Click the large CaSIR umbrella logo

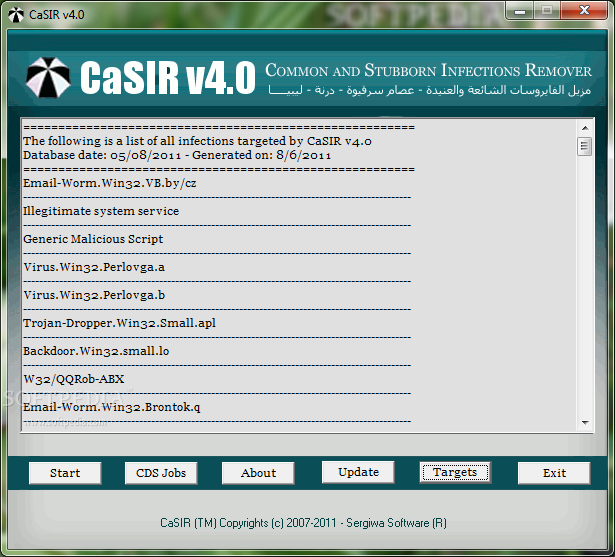click(48, 77)
